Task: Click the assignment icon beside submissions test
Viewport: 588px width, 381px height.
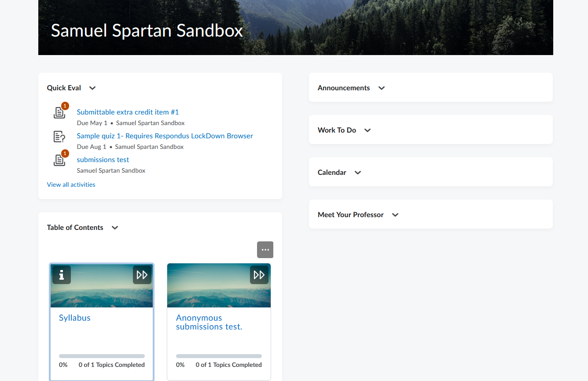Action: [x=59, y=160]
